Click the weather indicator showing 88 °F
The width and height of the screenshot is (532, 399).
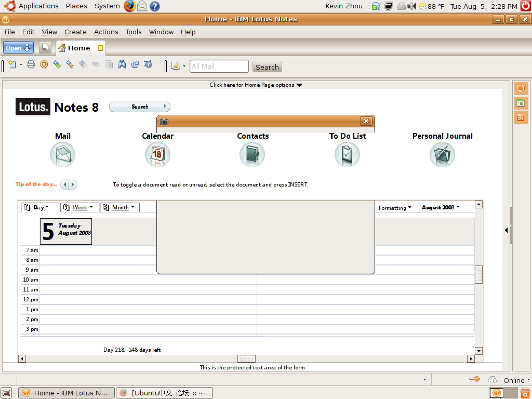click(432, 6)
